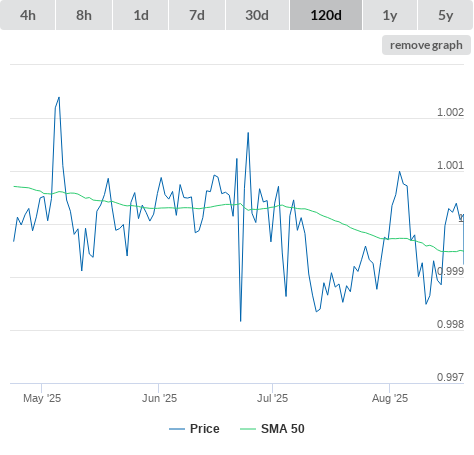Click the May '25 axis label

[42, 398]
